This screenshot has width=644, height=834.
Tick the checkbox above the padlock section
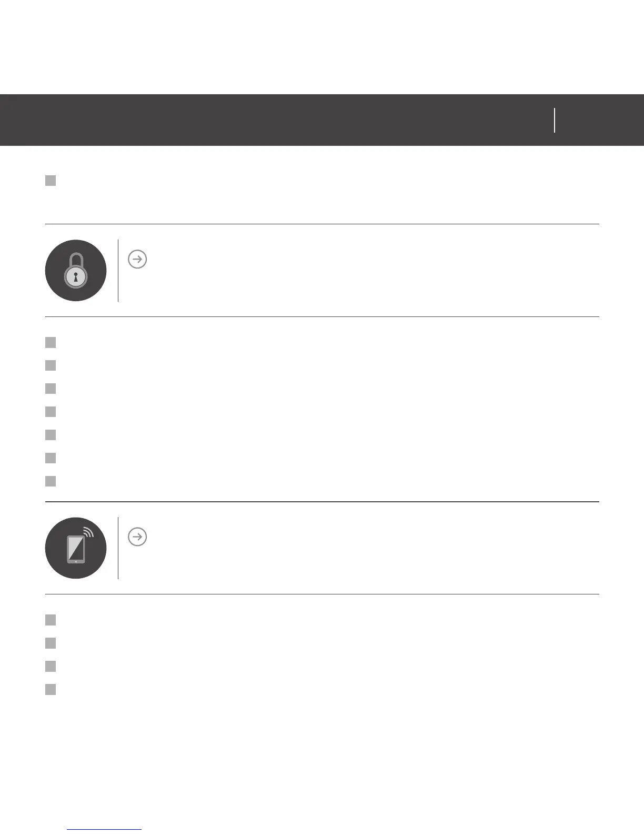(x=51, y=181)
